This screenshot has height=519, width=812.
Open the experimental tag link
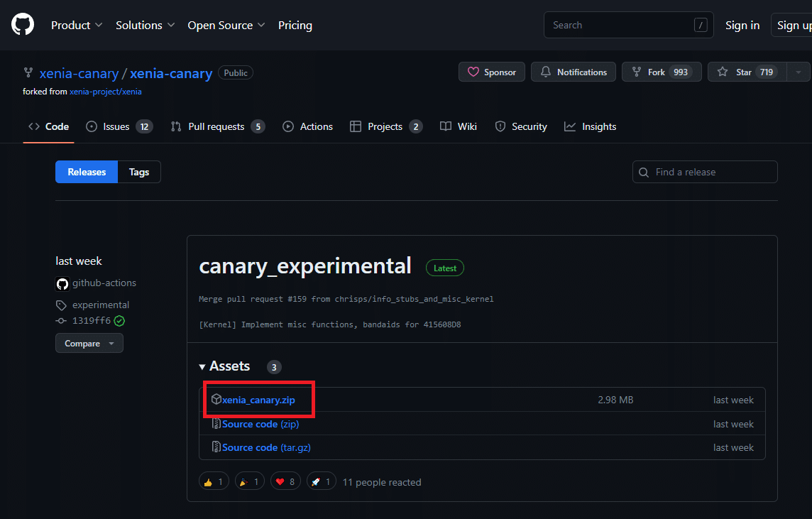pyautogui.click(x=101, y=305)
